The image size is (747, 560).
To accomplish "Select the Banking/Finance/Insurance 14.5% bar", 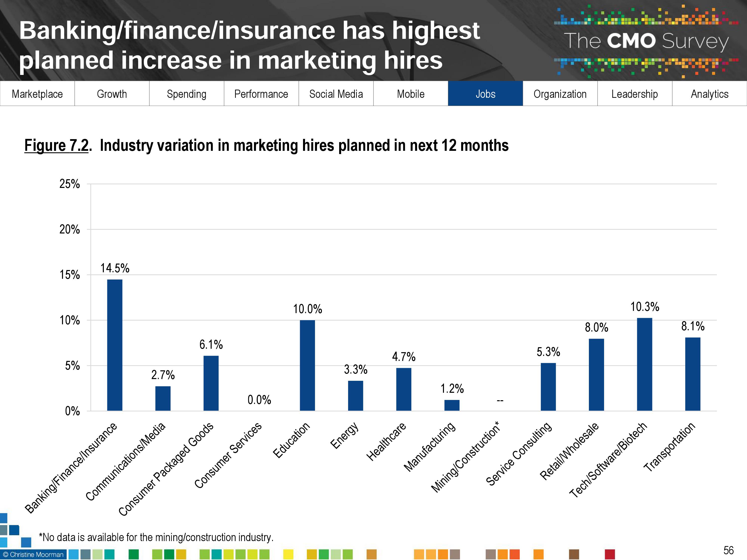I will pyautogui.click(x=115, y=345).
